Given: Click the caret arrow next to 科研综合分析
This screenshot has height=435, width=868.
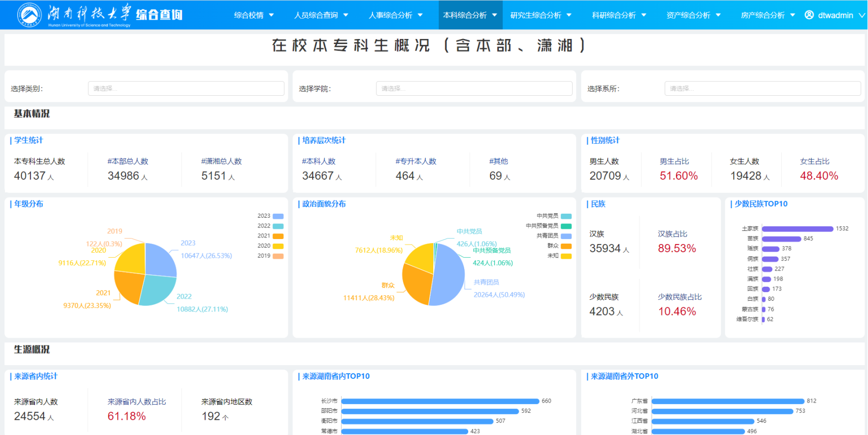Looking at the screenshot, I should tap(644, 15).
